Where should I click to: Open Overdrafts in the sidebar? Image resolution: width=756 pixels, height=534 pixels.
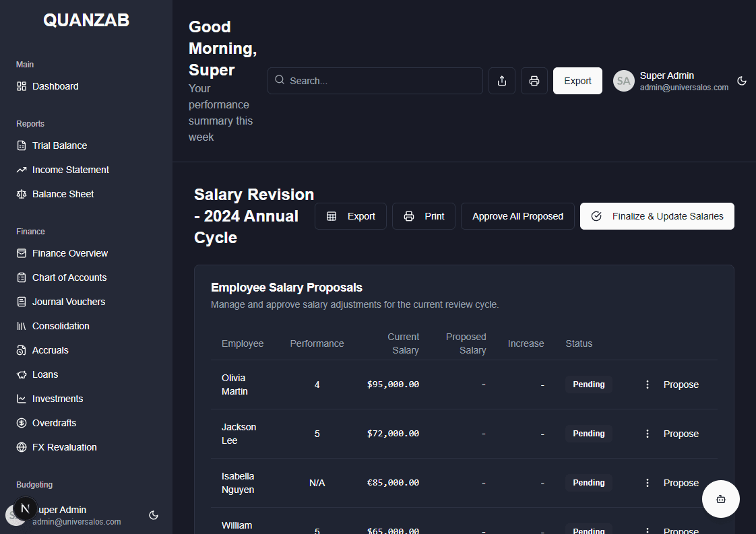54,423
